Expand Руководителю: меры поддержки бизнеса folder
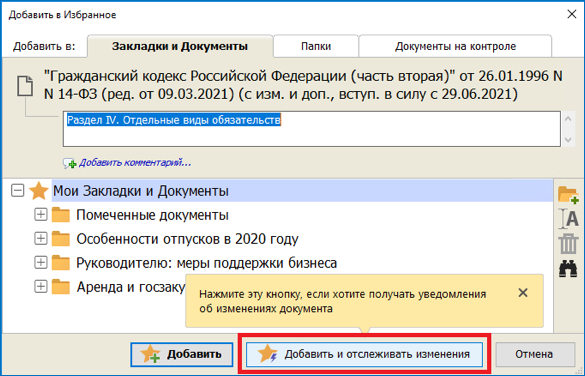The height and width of the screenshot is (376, 585). pos(41,262)
